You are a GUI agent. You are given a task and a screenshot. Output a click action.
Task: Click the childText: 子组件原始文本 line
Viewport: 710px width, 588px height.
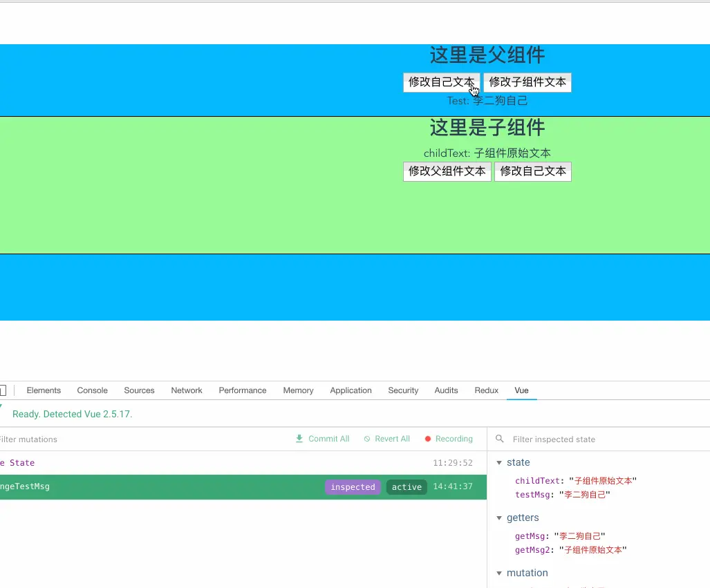[x=487, y=153]
